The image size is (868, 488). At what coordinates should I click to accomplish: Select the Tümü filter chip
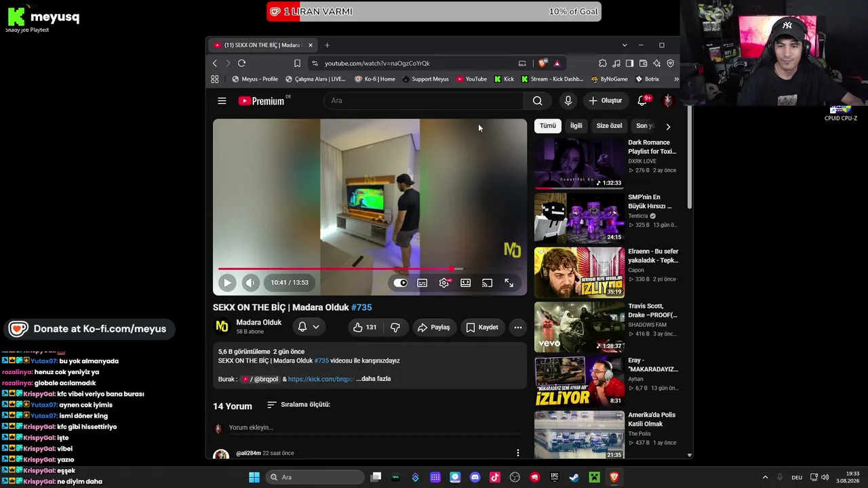click(548, 126)
